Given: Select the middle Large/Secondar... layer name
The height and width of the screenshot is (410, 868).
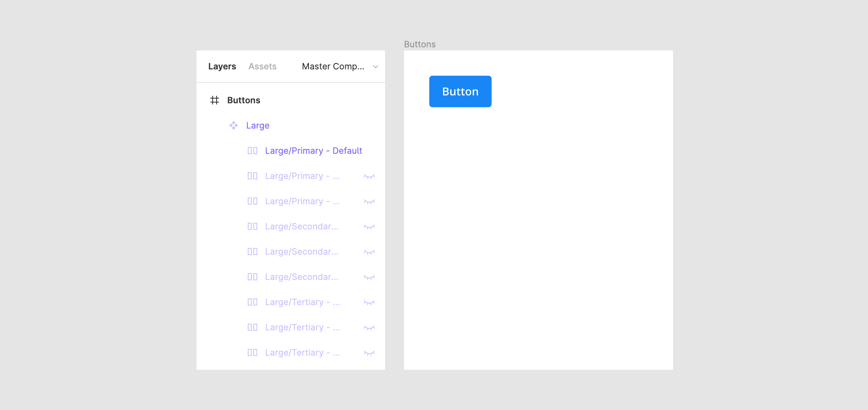Looking at the screenshot, I should click(x=302, y=252).
